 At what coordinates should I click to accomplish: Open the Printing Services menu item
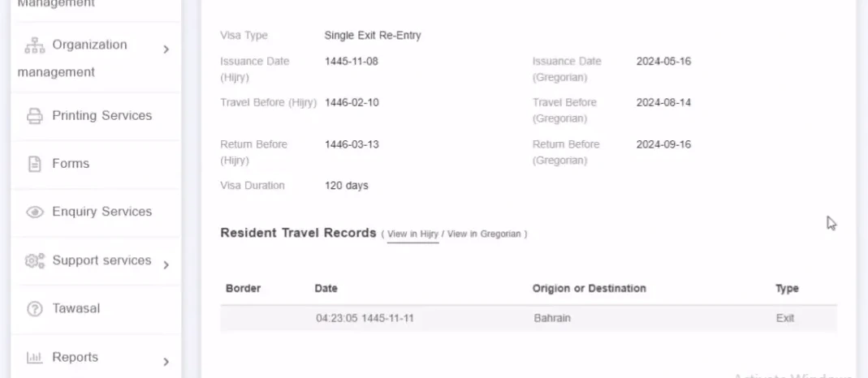(x=96, y=116)
